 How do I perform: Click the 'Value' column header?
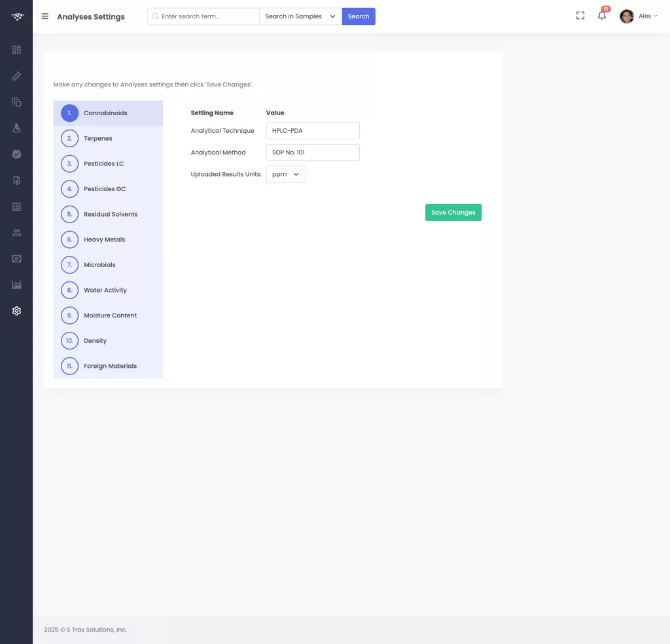coord(275,113)
